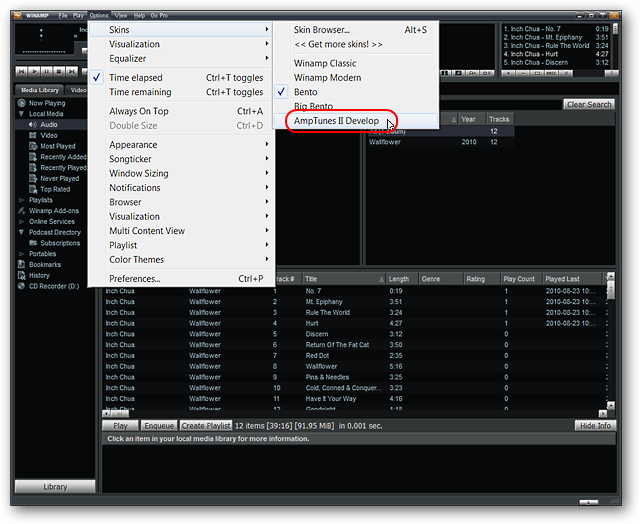The height and width of the screenshot is (524, 640).
Task: Expand the Playlists tree node
Action: pos(21,200)
